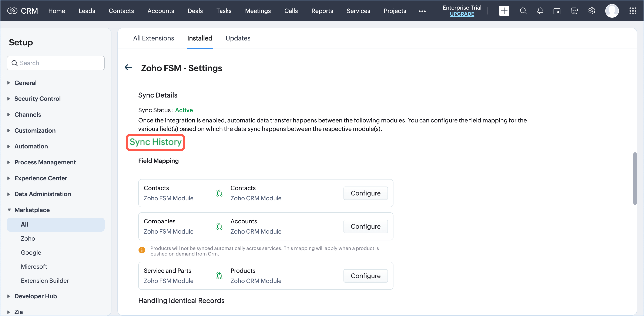Viewport: 644px width, 316px height.
Task: Open the notifications bell icon
Action: pos(540,11)
